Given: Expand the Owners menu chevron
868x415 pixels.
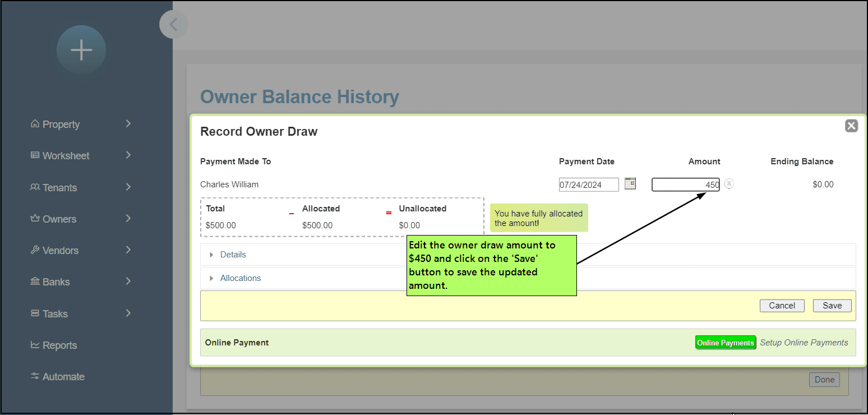Looking at the screenshot, I should [x=128, y=218].
